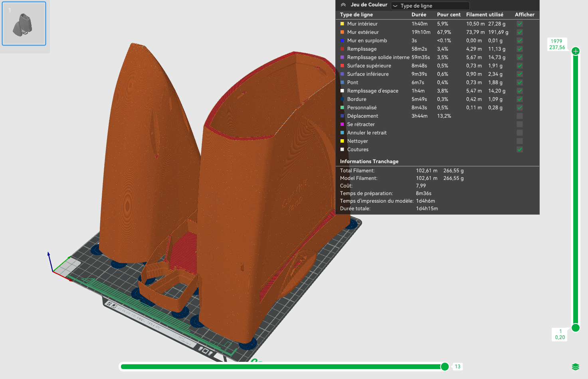
Task: Click the horizontal move slider handle
Action: click(x=445, y=367)
